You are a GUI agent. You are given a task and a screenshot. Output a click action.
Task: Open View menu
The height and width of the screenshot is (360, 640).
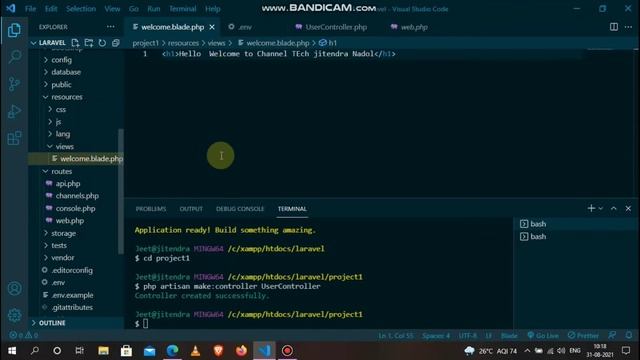click(x=112, y=9)
